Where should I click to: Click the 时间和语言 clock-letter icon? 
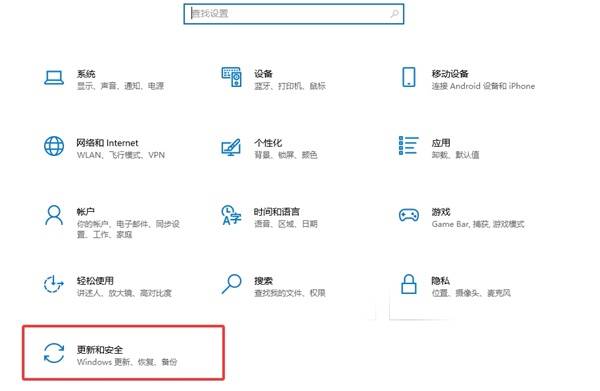231,215
